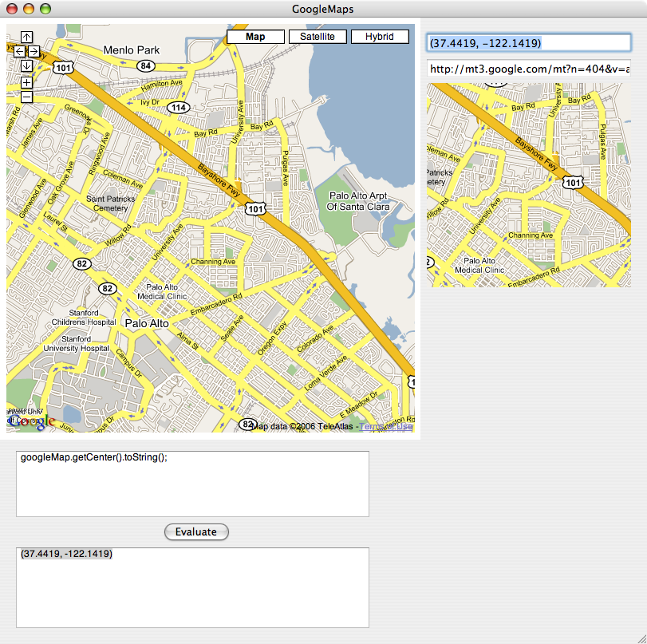Click 'Channing Ave' label in the main map
Image resolution: width=647 pixels, height=644 pixels.
213,262
